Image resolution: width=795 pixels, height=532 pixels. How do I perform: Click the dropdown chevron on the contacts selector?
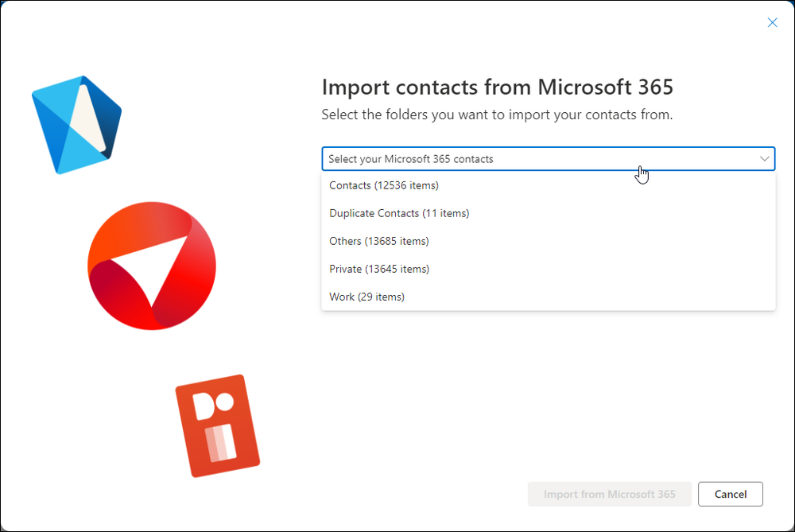tap(764, 158)
